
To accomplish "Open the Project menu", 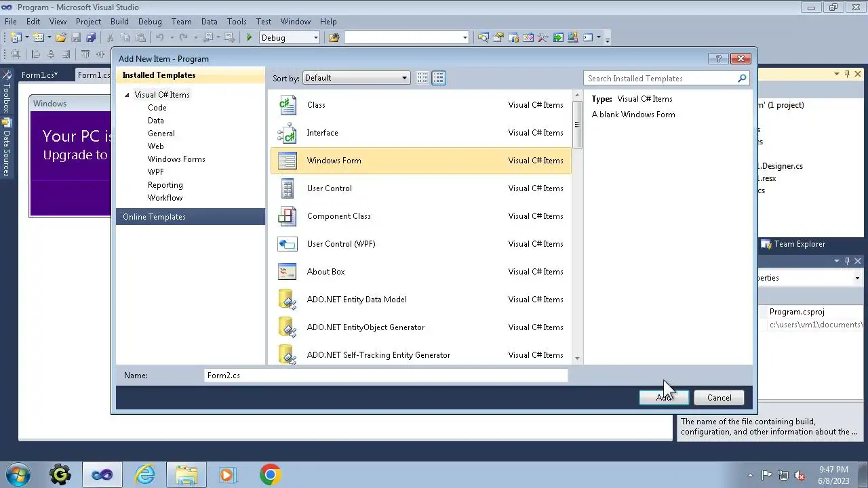I will pos(88,22).
